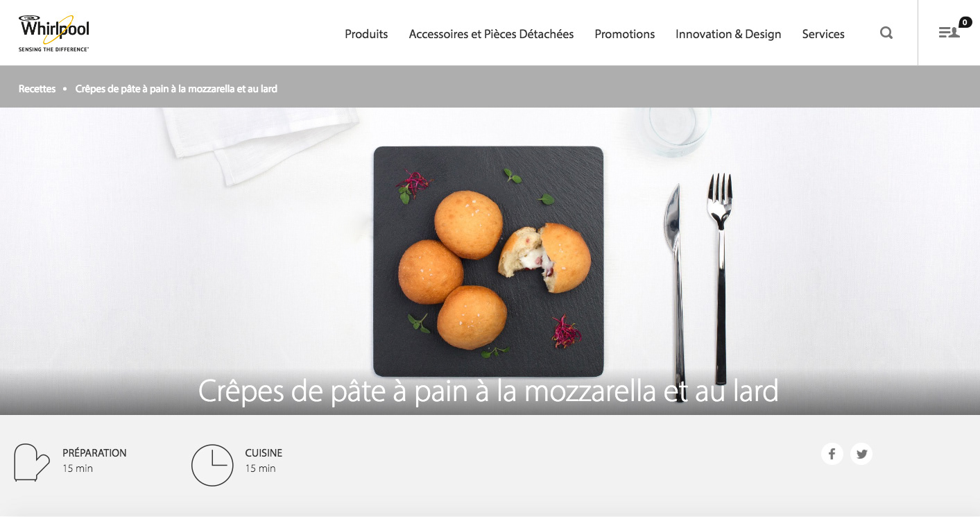Viewport: 980px width, 517px height.
Task: Open the user account list icon
Action: point(949,33)
